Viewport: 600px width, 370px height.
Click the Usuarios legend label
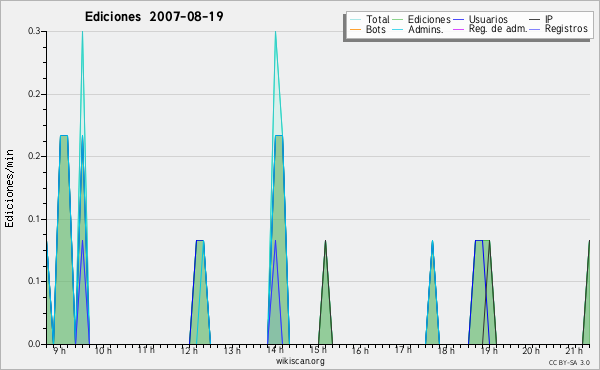[488, 19]
